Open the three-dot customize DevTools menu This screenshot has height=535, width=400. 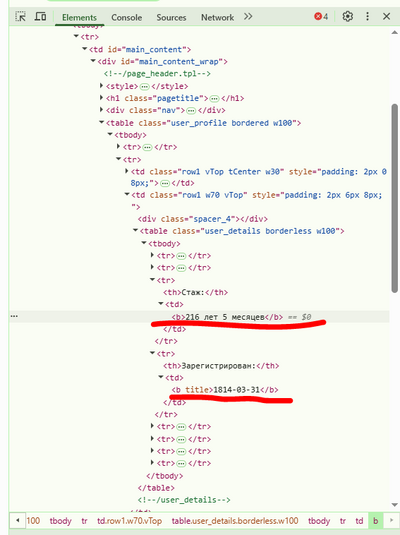pos(367,16)
